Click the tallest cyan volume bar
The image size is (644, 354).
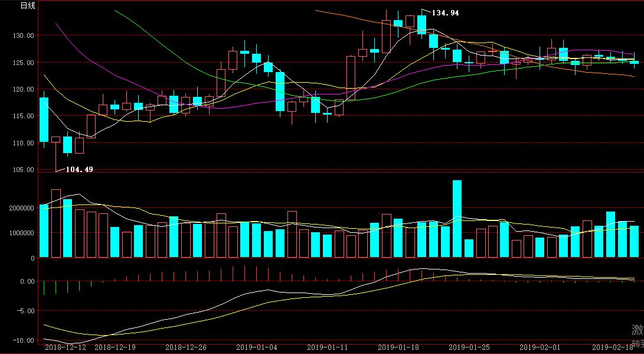tap(457, 219)
